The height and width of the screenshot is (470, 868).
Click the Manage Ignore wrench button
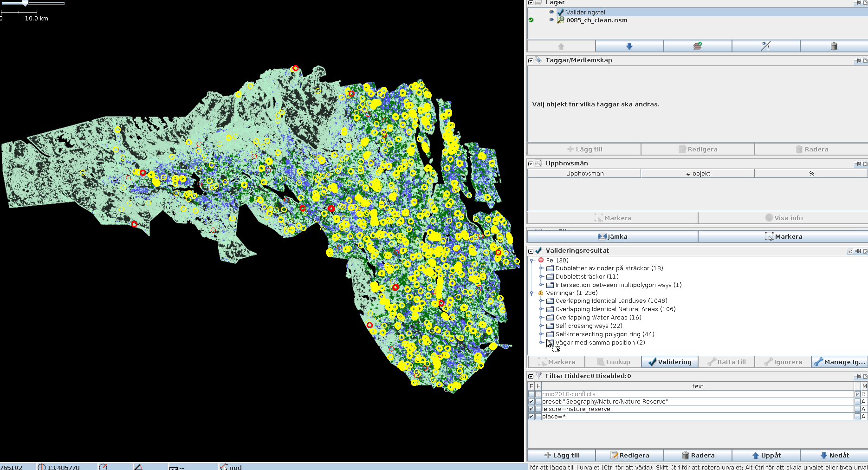[839, 362]
